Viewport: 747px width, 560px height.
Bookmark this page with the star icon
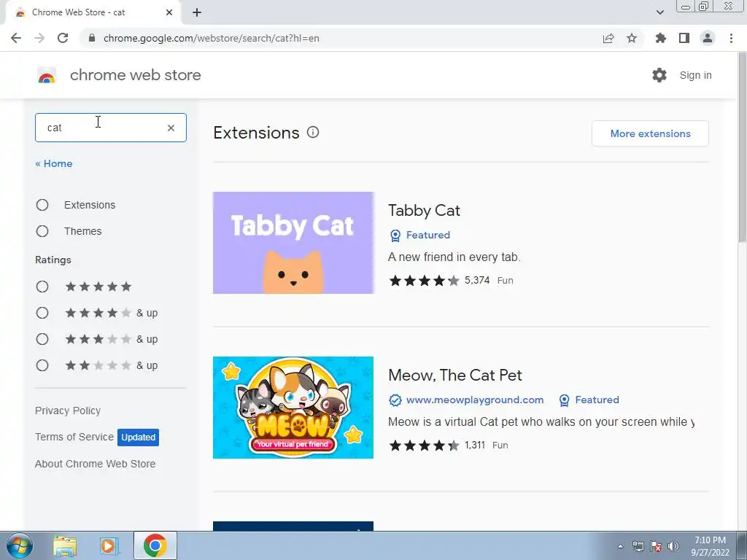tap(632, 38)
